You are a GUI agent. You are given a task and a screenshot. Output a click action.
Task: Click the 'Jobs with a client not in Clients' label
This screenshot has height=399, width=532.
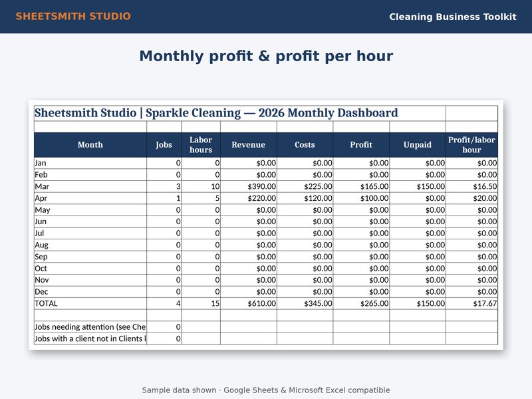point(90,338)
